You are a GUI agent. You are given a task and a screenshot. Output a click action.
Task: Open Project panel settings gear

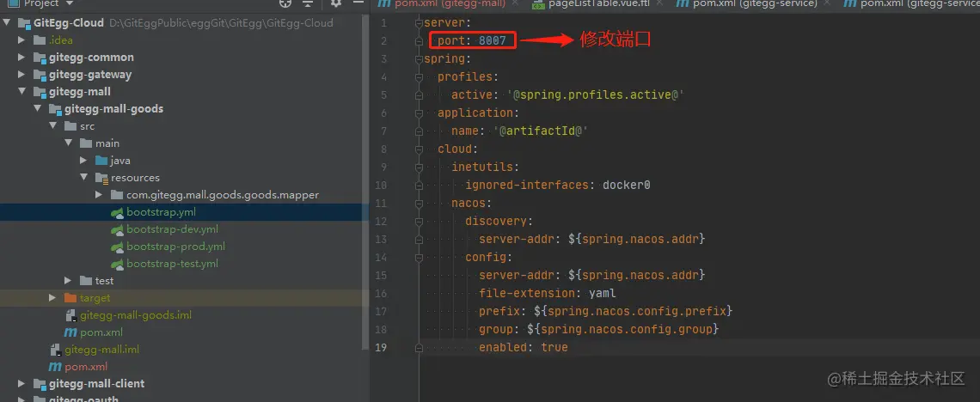click(x=335, y=3)
